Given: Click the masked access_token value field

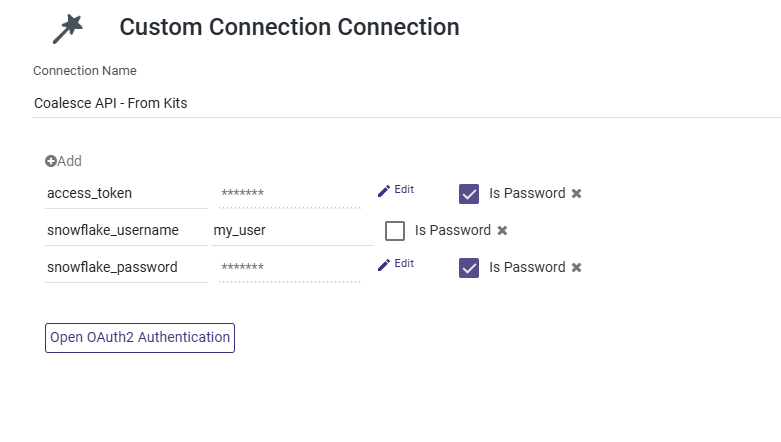Looking at the screenshot, I should point(289,193).
